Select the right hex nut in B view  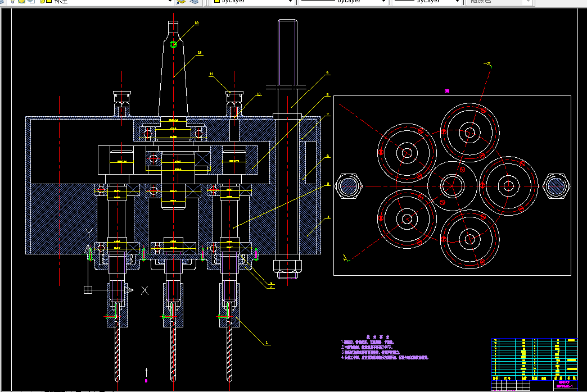556,186
